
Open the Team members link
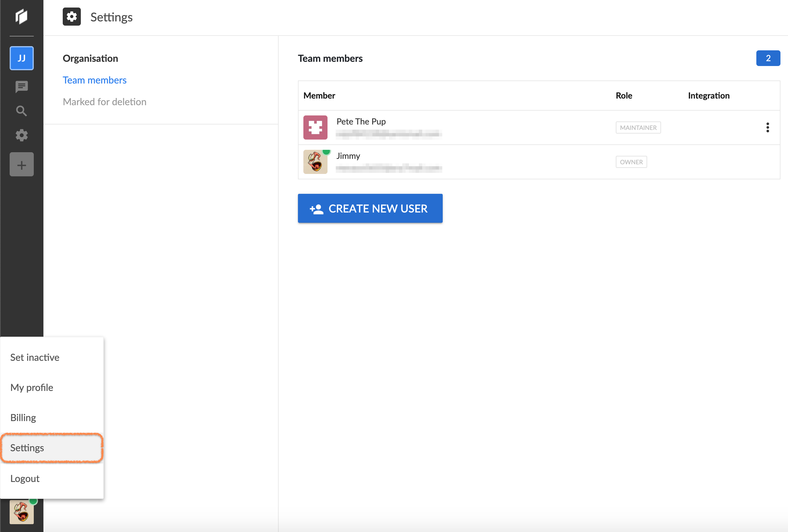[94, 80]
